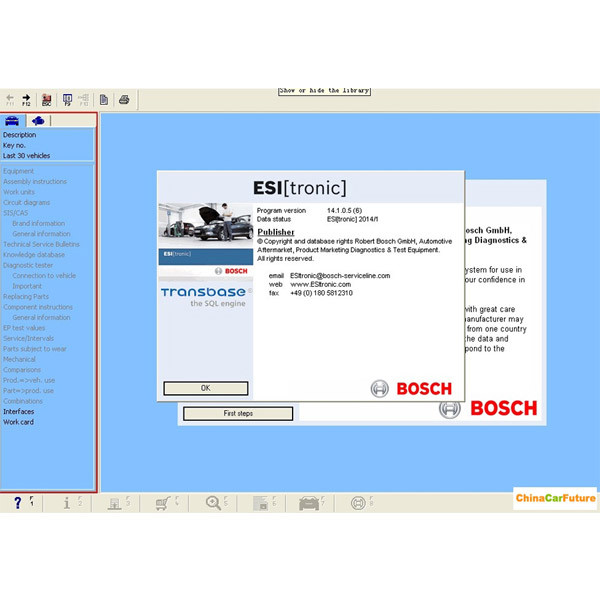Select 'Work card' in sidebar
The width and height of the screenshot is (600, 600).
pyautogui.click(x=18, y=422)
